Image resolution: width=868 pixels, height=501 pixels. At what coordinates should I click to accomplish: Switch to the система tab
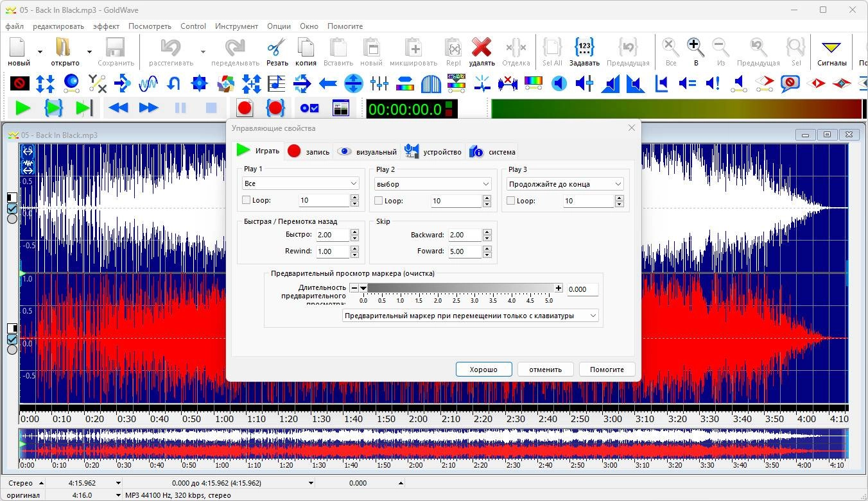492,151
